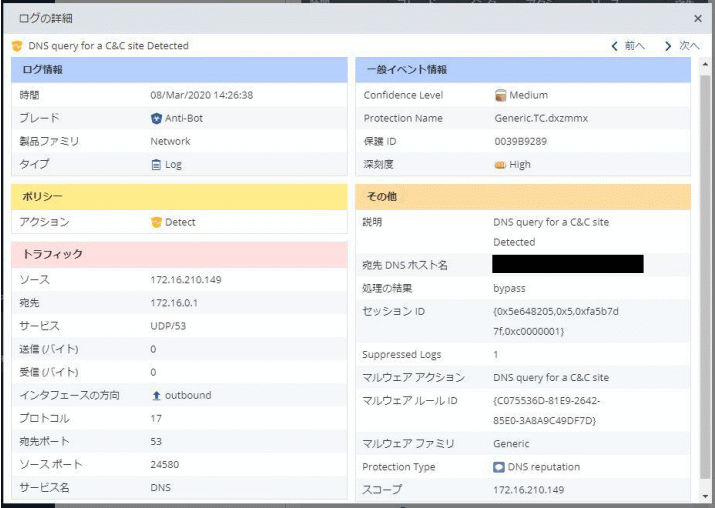Go to next log with 次へ
Screen dimensions: 715x508
pyautogui.click(x=683, y=46)
